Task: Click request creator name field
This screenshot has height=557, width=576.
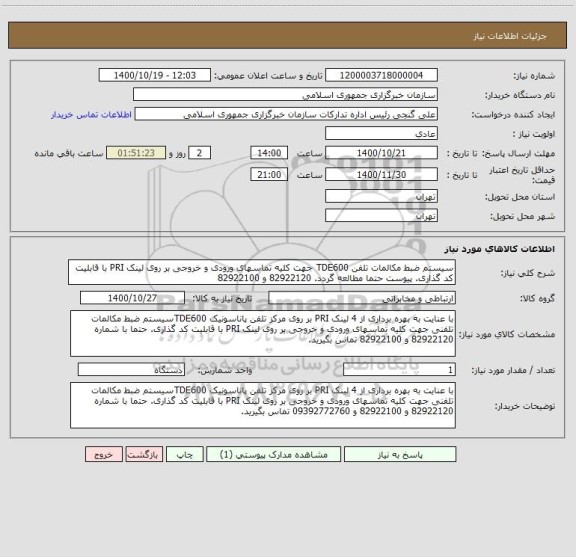Action: (286, 114)
